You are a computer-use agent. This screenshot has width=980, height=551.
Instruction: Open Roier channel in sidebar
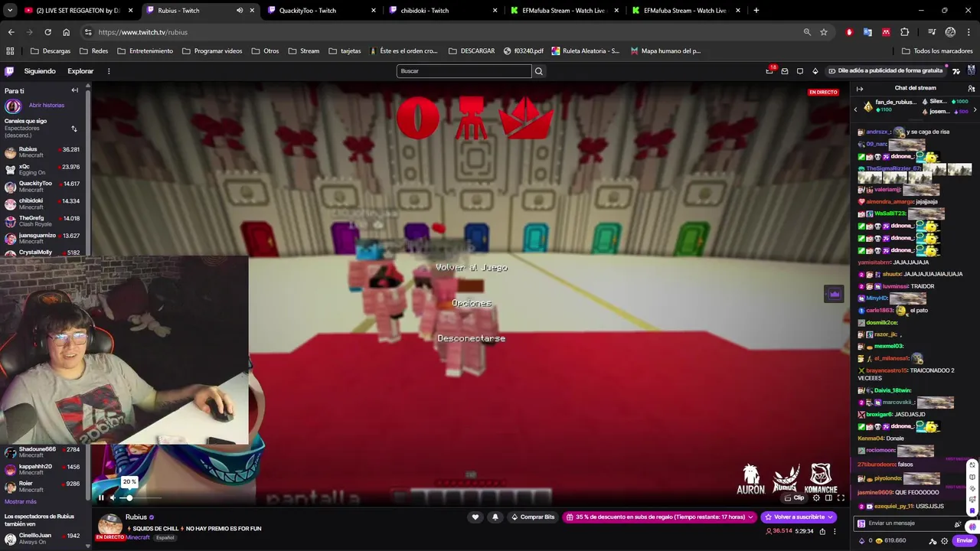42,487
